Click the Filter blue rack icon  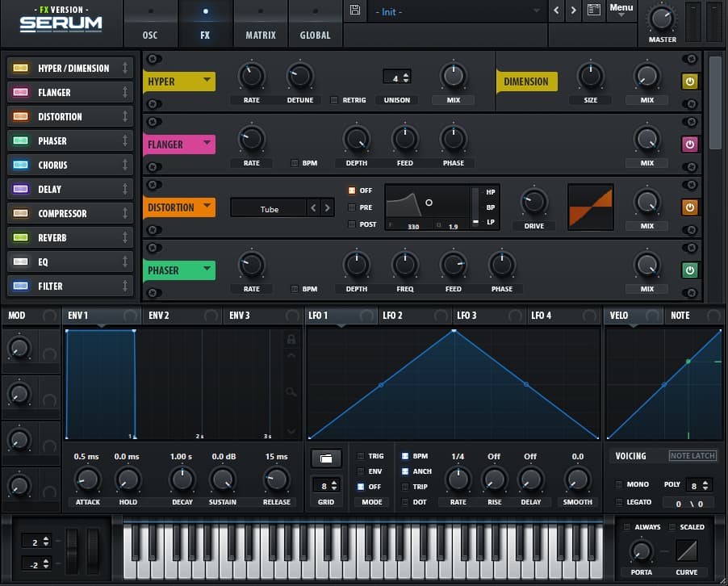20,286
